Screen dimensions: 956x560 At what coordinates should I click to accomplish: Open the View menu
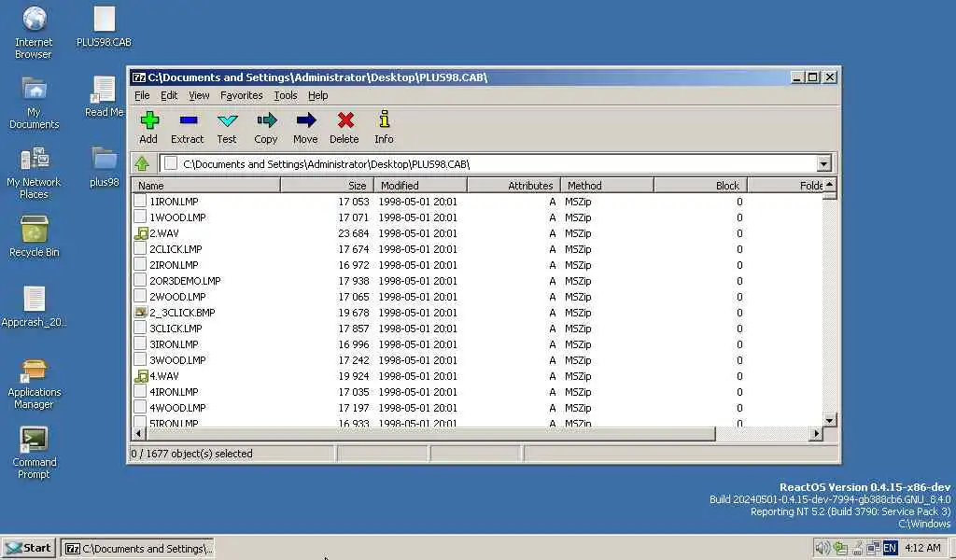[x=199, y=95]
